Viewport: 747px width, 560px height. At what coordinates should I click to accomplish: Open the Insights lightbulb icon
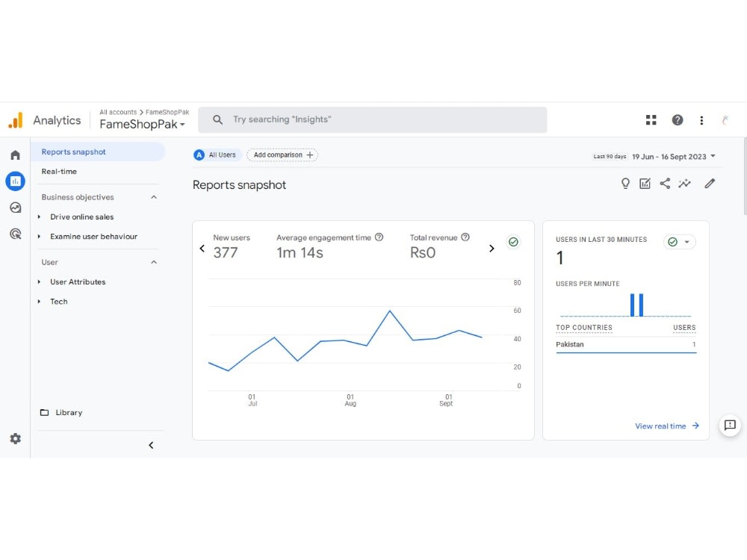pyautogui.click(x=625, y=184)
